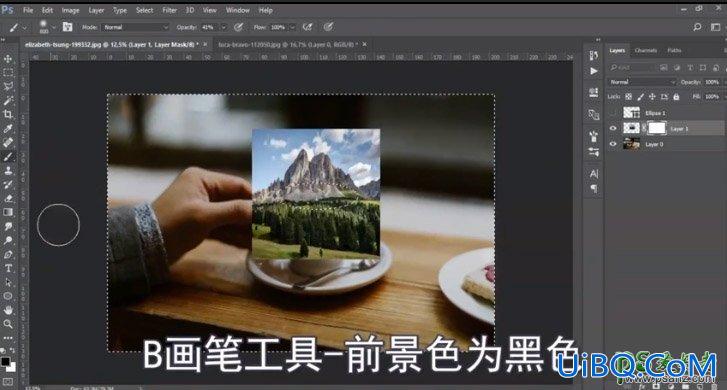
Task: Toggle airbrush build-up button
Action: coord(307,27)
